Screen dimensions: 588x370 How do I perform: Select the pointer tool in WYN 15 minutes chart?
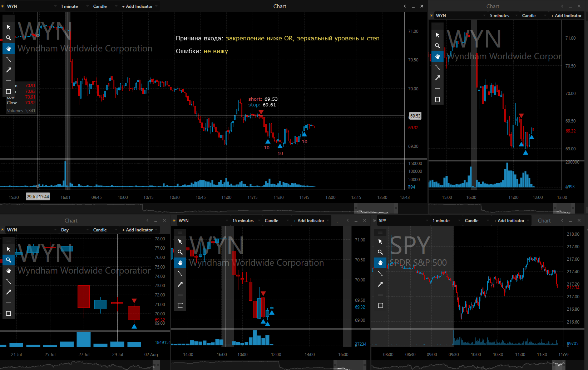(x=180, y=241)
